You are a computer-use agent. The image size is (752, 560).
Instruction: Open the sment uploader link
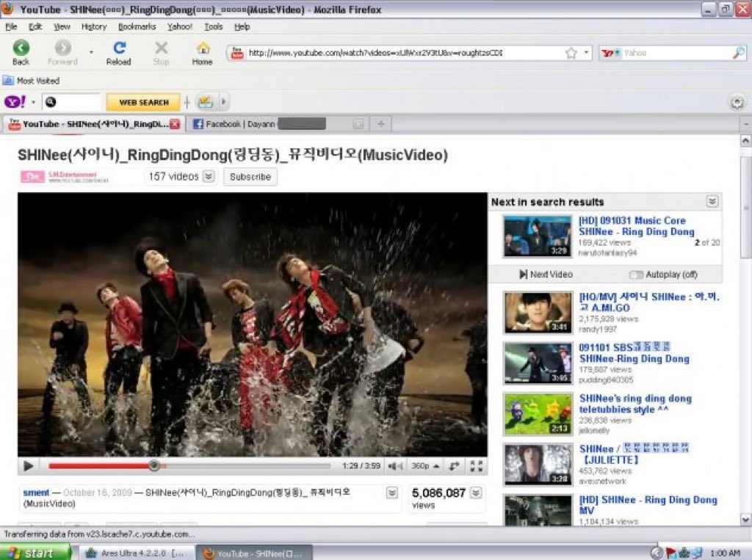(x=36, y=492)
